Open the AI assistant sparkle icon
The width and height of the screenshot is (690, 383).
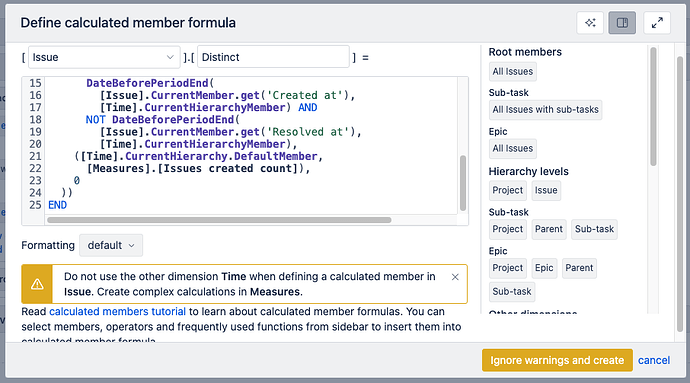(590, 22)
